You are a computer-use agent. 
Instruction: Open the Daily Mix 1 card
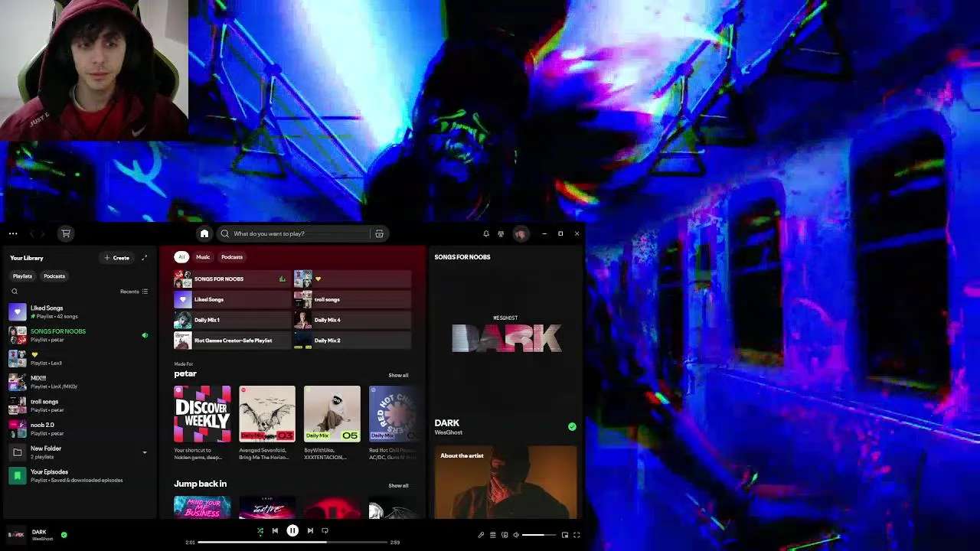231,320
